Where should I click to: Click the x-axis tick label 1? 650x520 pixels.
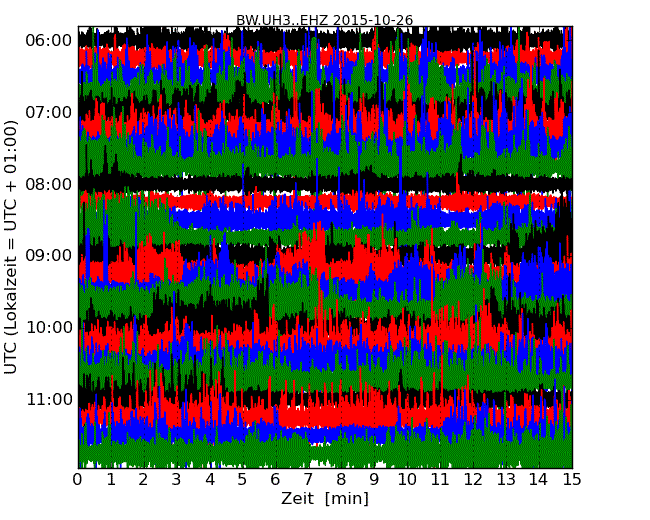111,479
